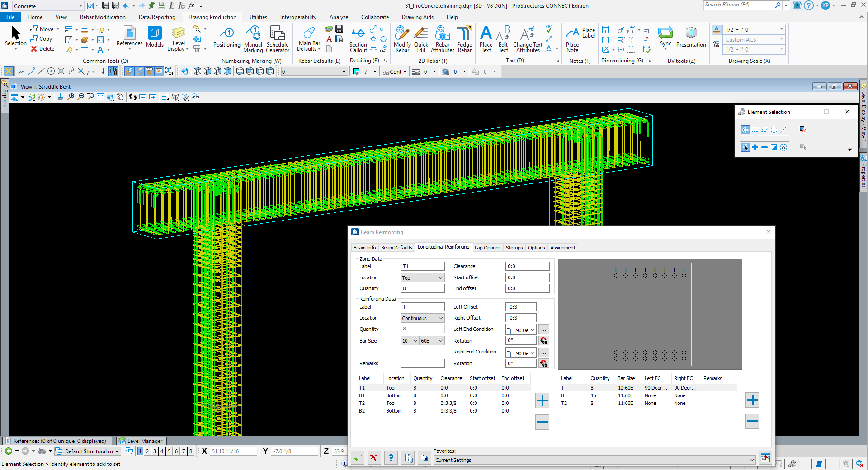
Task: Open the Schedule Generator tool
Action: [277, 39]
